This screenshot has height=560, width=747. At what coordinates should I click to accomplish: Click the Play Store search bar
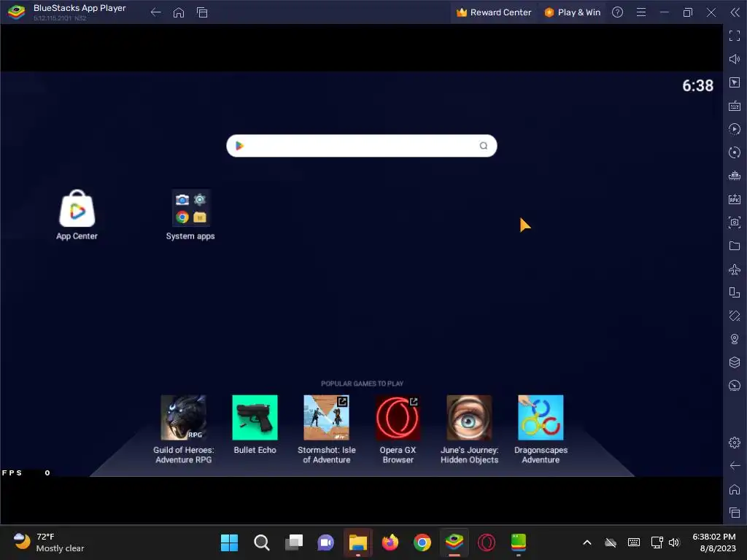(362, 146)
